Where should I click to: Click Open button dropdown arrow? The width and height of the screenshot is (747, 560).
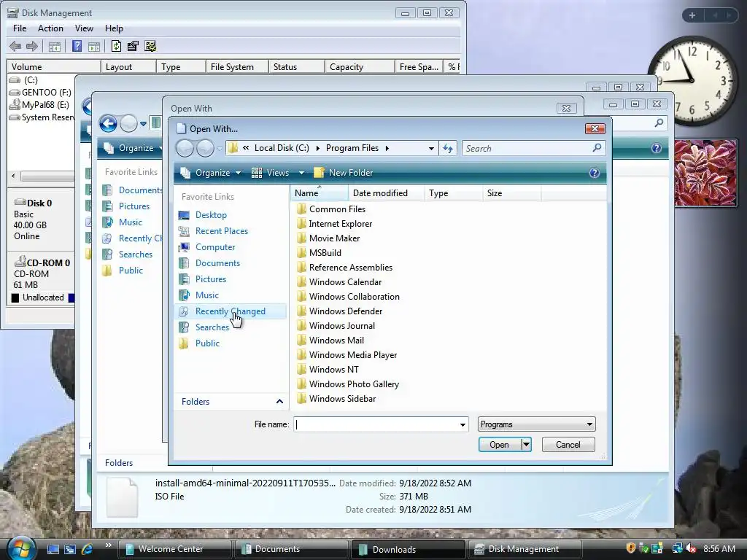coord(526,445)
